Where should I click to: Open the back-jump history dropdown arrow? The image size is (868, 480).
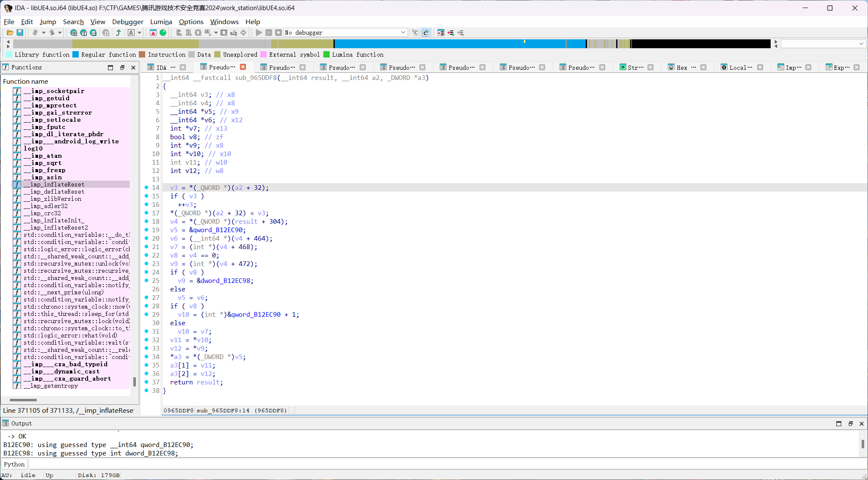[x=43, y=33]
